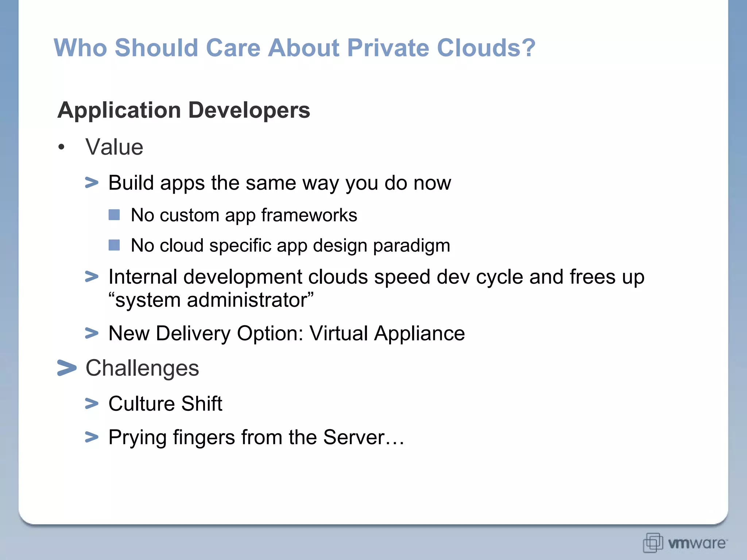The width and height of the screenshot is (747, 560).
Task: Click the arrow bullet beside 'Build apps'
Action: click(92, 183)
